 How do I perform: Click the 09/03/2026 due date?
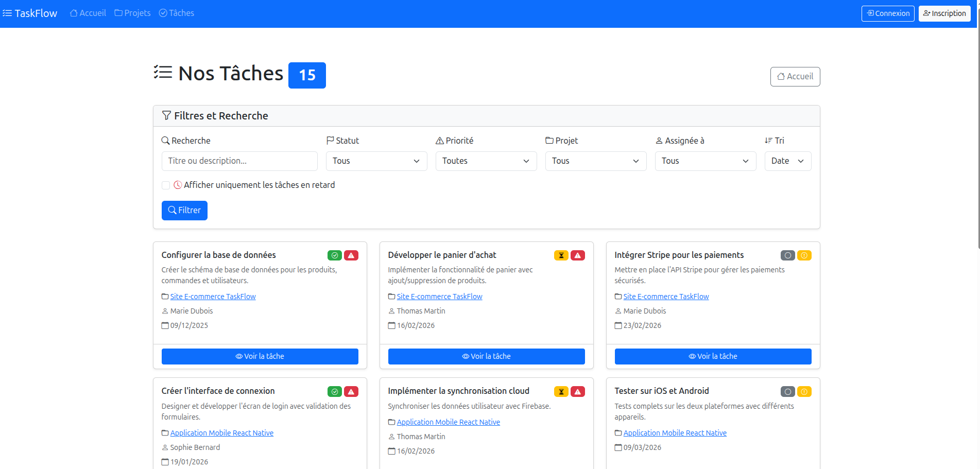point(642,447)
